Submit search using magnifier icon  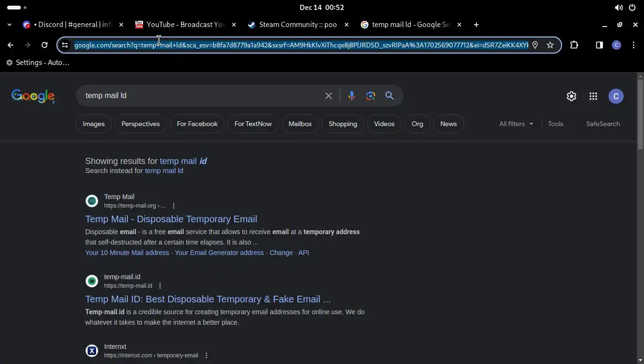point(390,96)
